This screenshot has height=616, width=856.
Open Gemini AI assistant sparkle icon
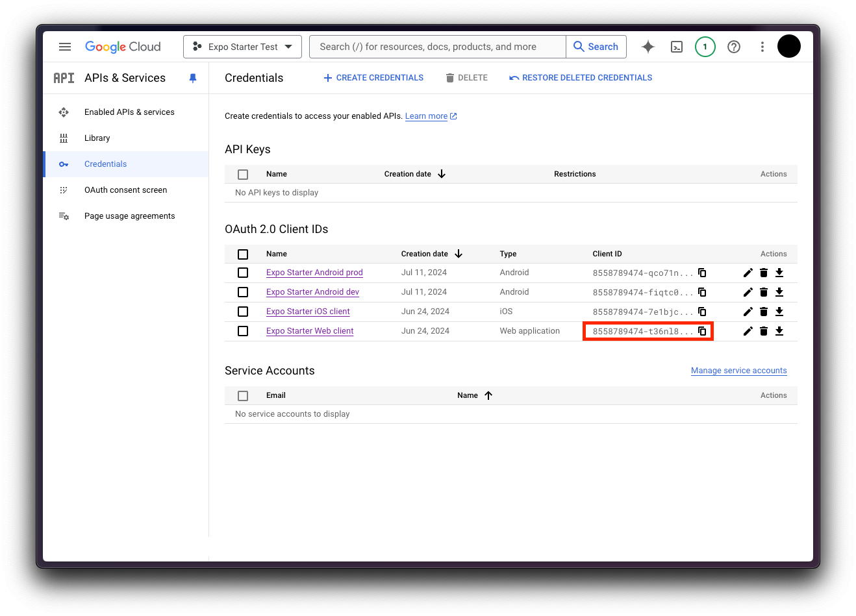click(648, 47)
